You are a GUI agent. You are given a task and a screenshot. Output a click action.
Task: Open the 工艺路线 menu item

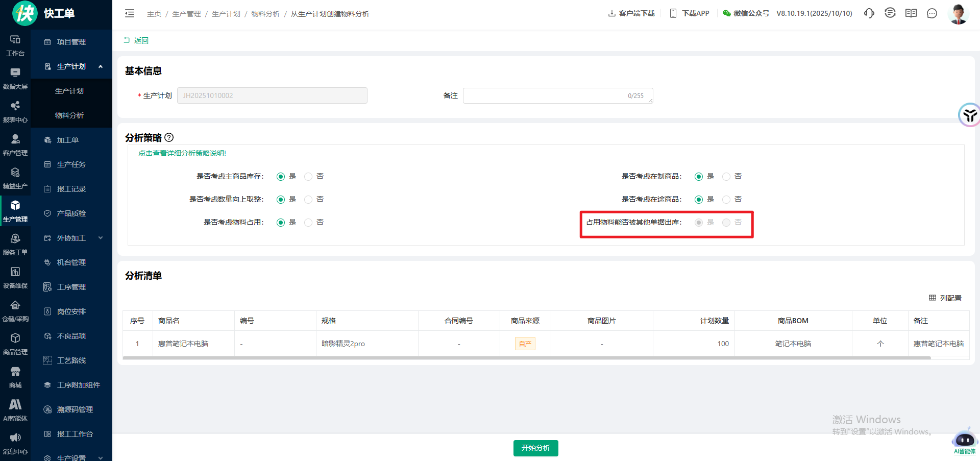[71, 360]
